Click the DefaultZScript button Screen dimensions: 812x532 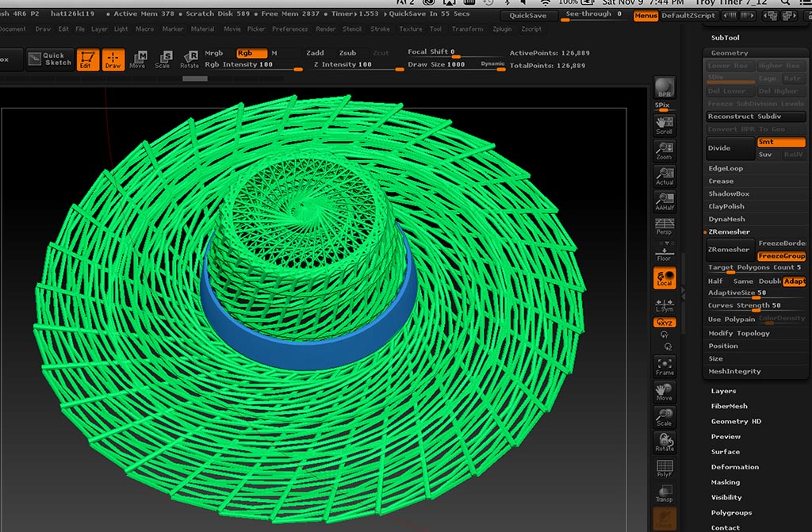688,16
